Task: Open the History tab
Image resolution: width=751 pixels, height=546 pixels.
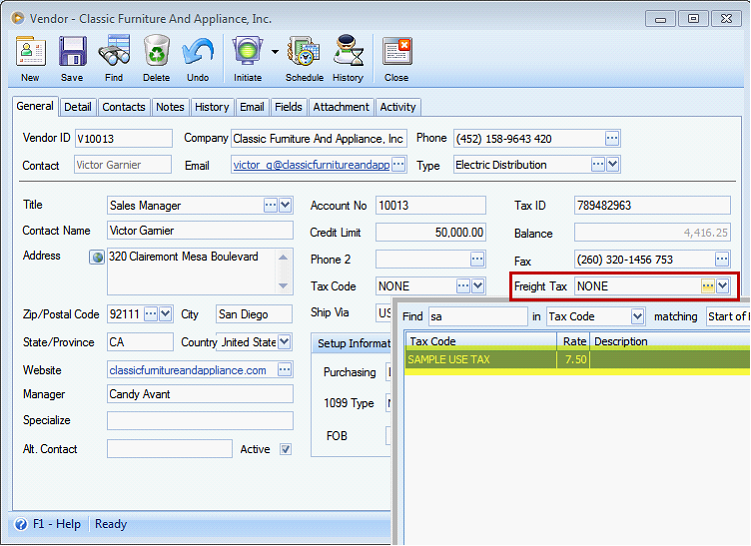Action: (212, 107)
